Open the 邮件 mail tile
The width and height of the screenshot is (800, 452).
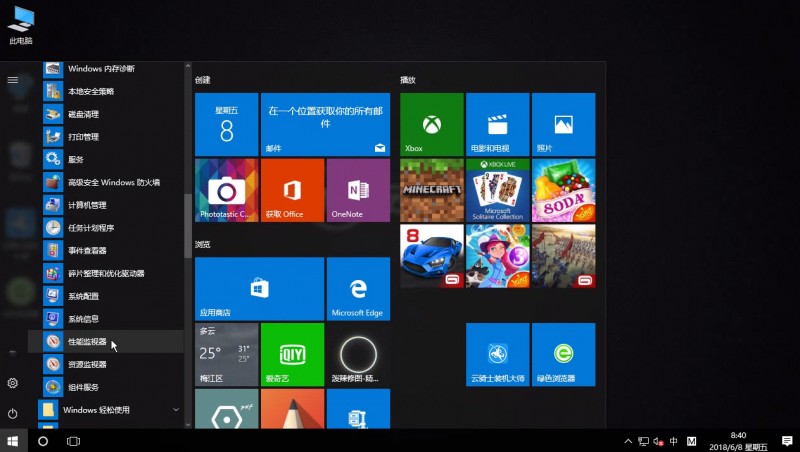(325, 124)
